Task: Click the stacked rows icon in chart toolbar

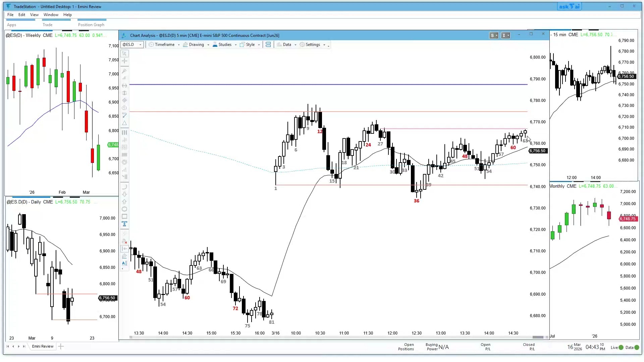Action: pos(268,45)
